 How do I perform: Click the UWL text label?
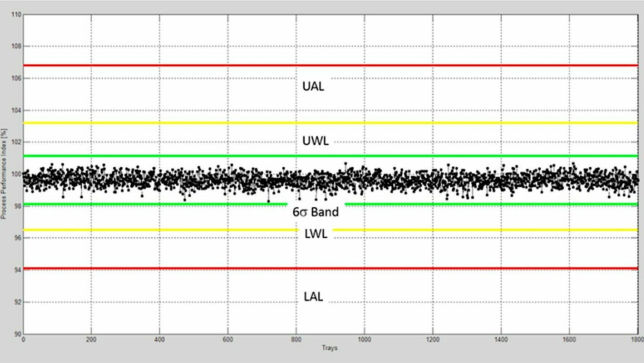[315, 141]
